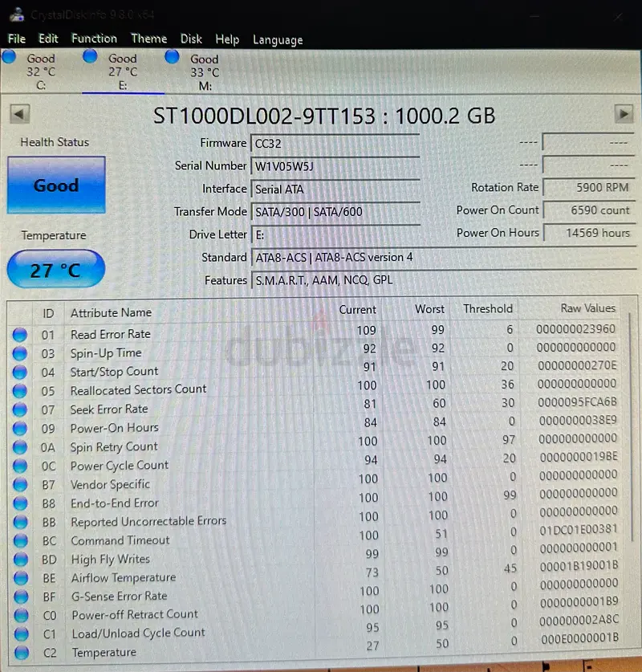This screenshot has height=672, width=642.
Task: Select the Spin Retry Count threshold 97
Action: [x=508, y=440]
